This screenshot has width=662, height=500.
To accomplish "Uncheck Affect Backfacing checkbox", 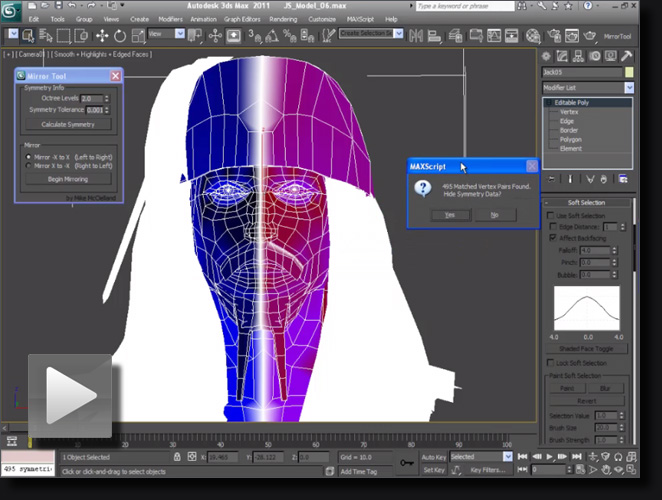I will point(553,238).
